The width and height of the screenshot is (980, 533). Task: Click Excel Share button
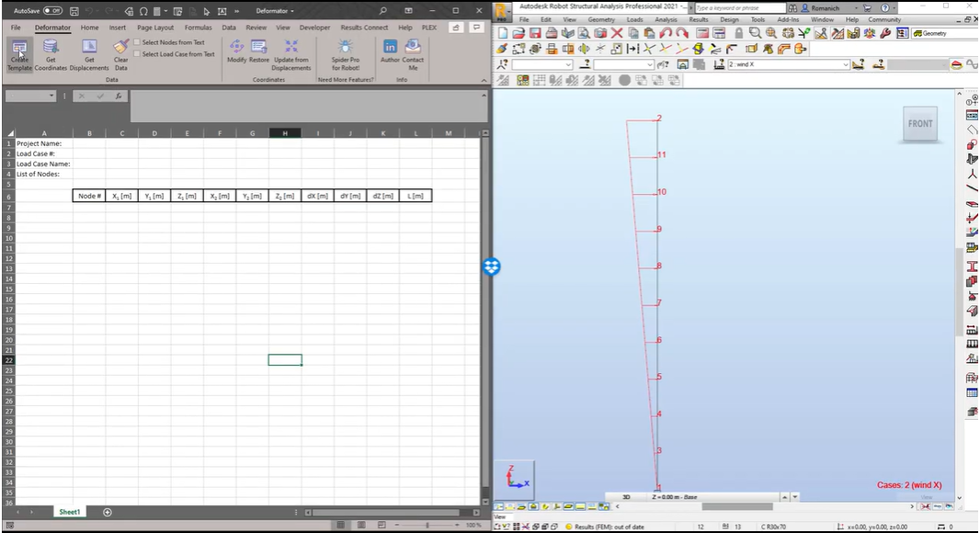pyautogui.click(x=456, y=28)
